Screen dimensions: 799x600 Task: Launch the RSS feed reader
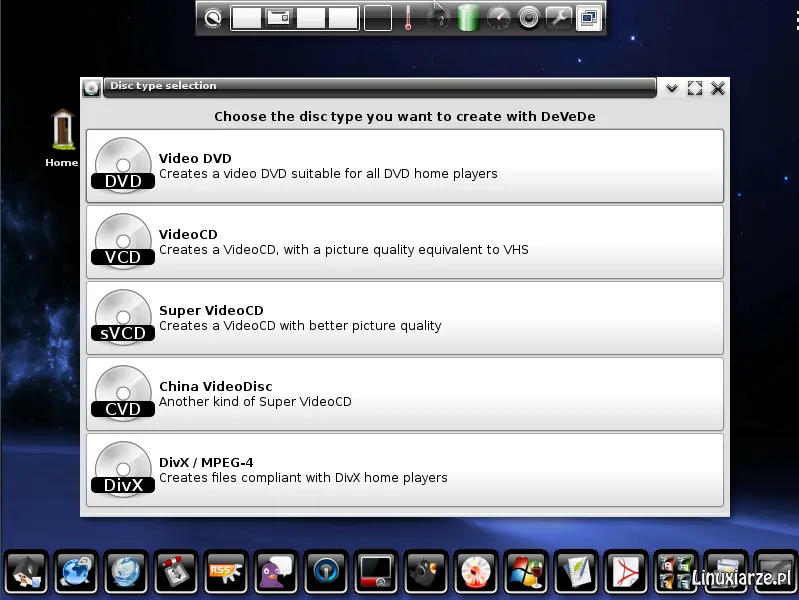coord(226,572)
